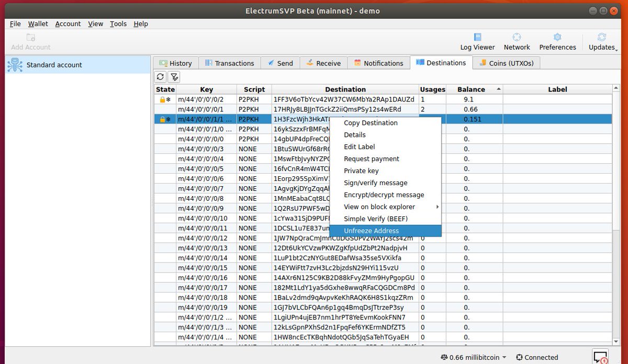Image resolution: width=628 pixels, height=364 pixels.
Task: Open the Coins (UTXOs) tab
Action: (x=506, y=63)
